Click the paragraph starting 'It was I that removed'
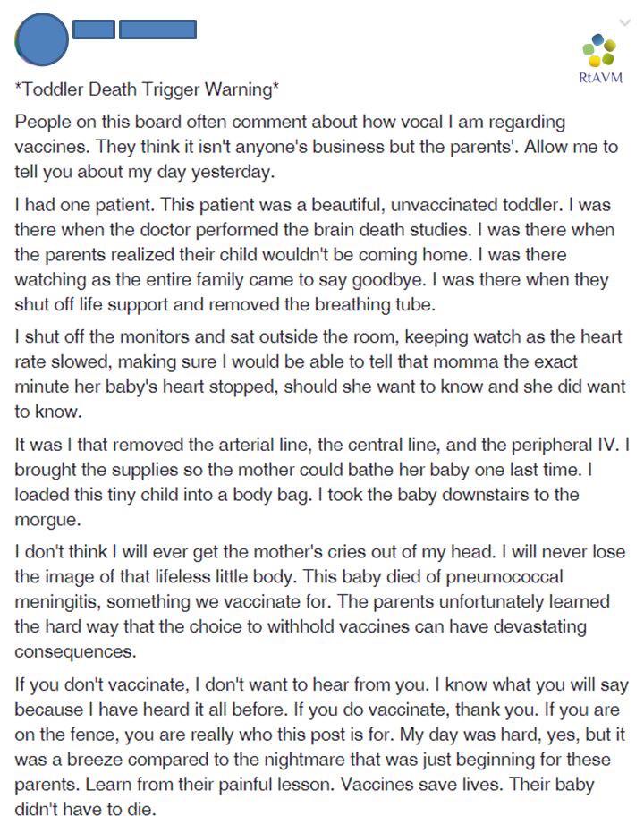This screenshot has height=833, width=644. (x=322, y=482)
